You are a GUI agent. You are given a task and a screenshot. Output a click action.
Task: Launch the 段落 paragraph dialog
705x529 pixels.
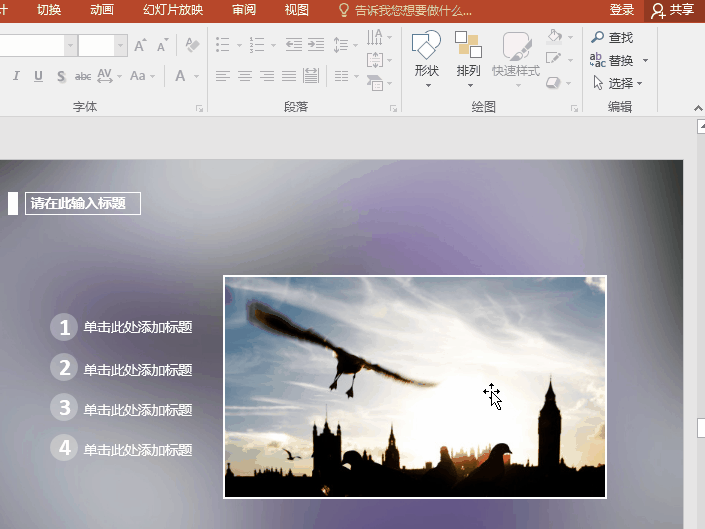[393, 108]
